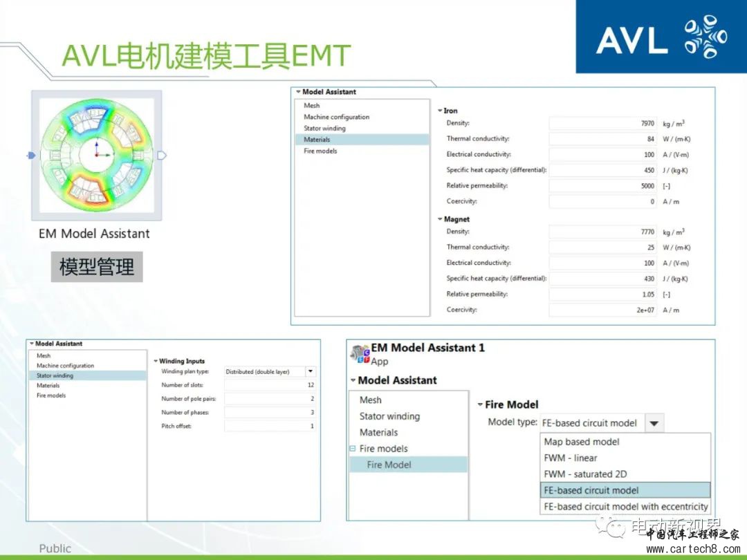Choose FE-based circuit model in dropdown list
The height and width of the screenshot is (560, 747).
tap(625, 490)
